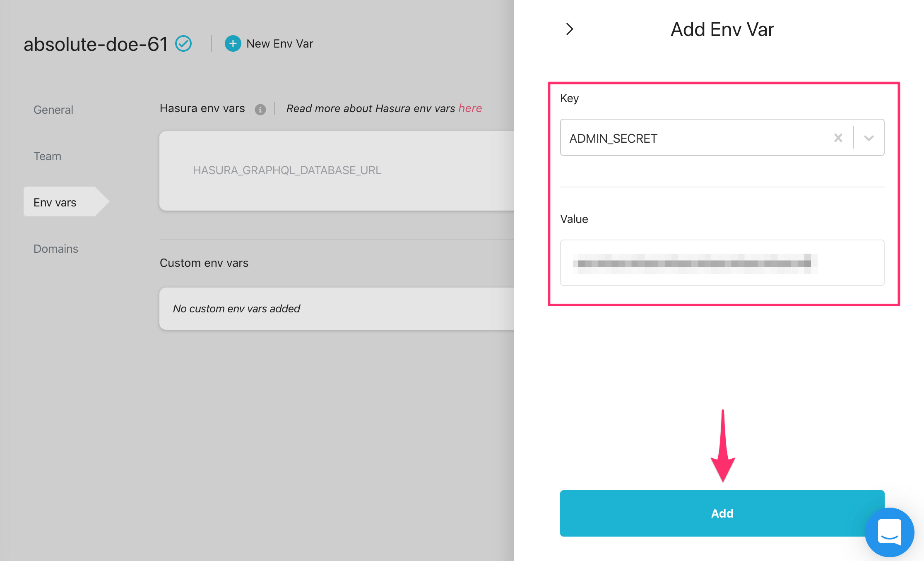Image resolution: width=924 pixels, height=561 pixels.
Task: Click the New Env Var label
Action: tap(280, 43)
